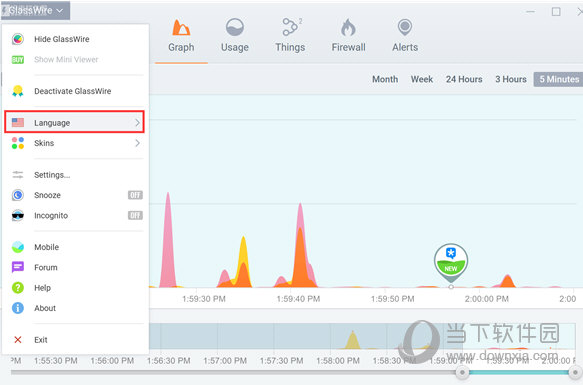Click the Usage pie icon
Screen dimensions: 583x385
235,27
